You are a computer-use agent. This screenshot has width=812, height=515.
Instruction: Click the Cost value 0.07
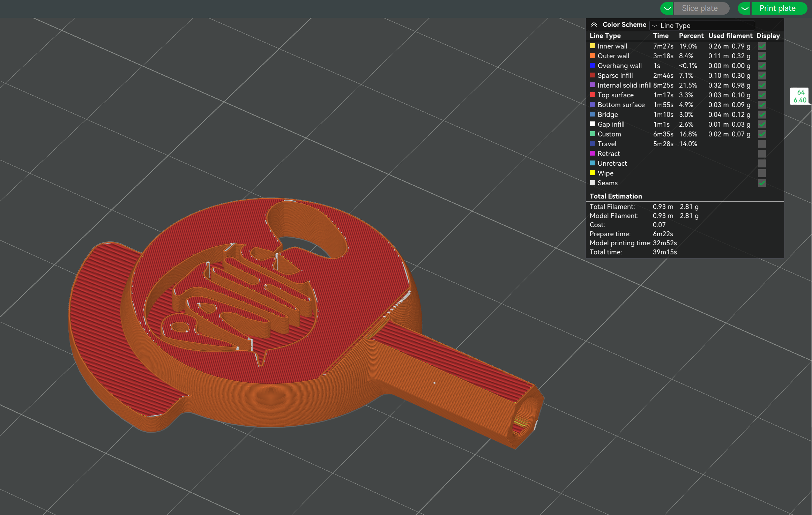[659, 225]
